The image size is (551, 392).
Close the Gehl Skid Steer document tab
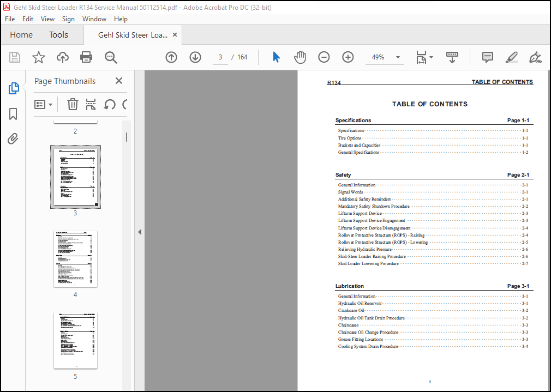(175, 35)
